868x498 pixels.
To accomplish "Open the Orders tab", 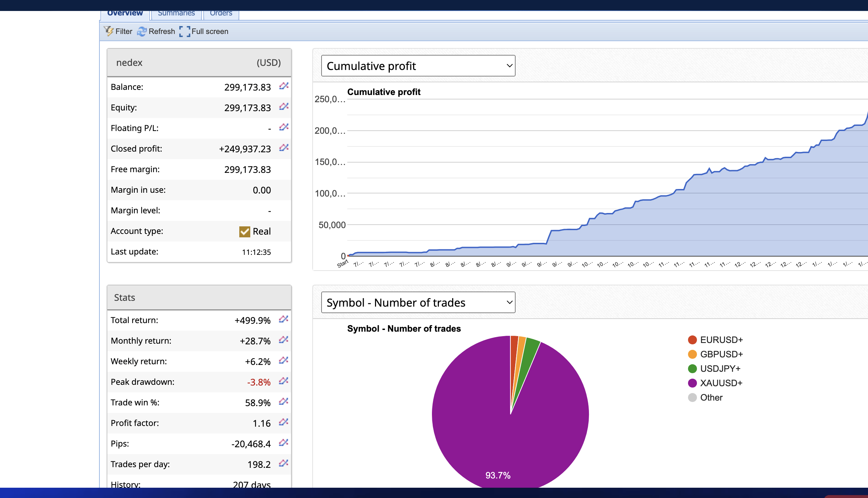I will (x=220, y=13).
